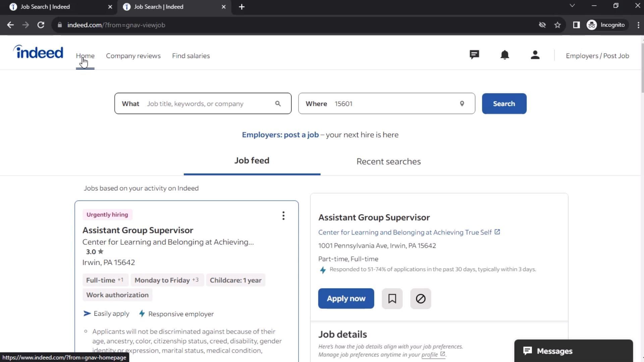This screenshot has height=362, width=644.
Task: Click the Apply now button
Action: 346,299
